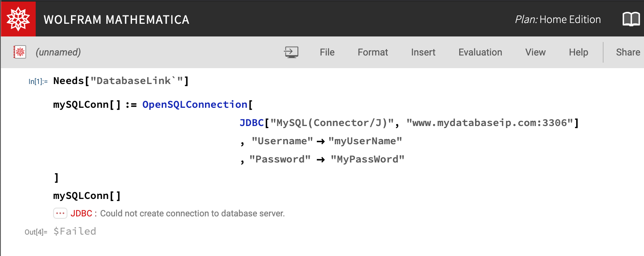
Task: Click the Needs["DatabaseLink`"] line
Action: click(121, 81)
